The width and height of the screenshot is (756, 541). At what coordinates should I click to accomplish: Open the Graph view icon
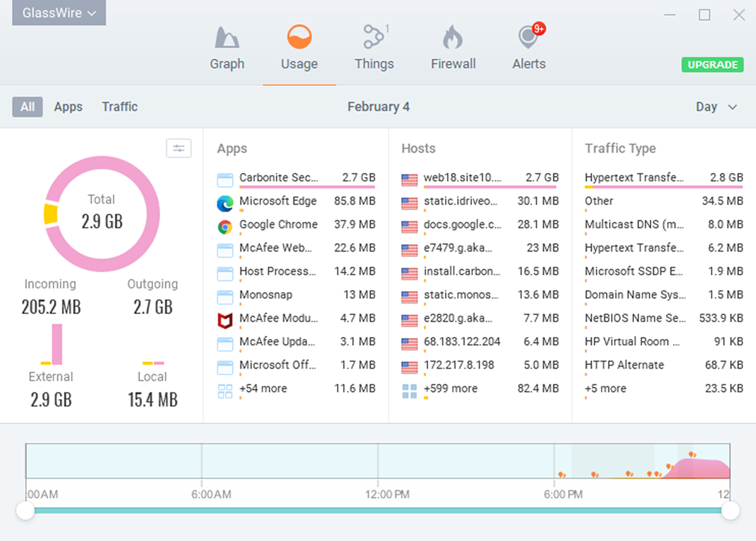click(227, 37)
